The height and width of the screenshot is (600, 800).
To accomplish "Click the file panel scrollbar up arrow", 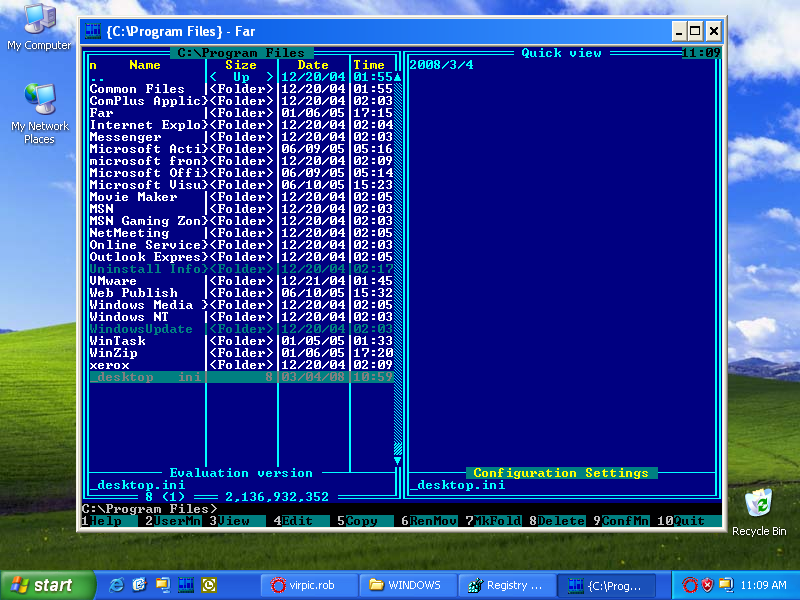I will tap(397, 77).
